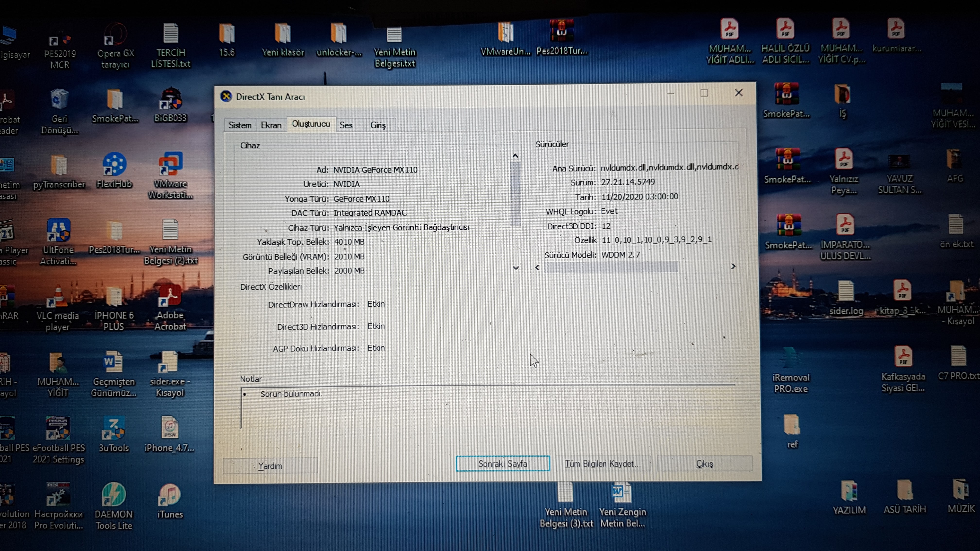
Task: Open Yeni Zengin Metin Belgesi document
Action: (622, 505)
